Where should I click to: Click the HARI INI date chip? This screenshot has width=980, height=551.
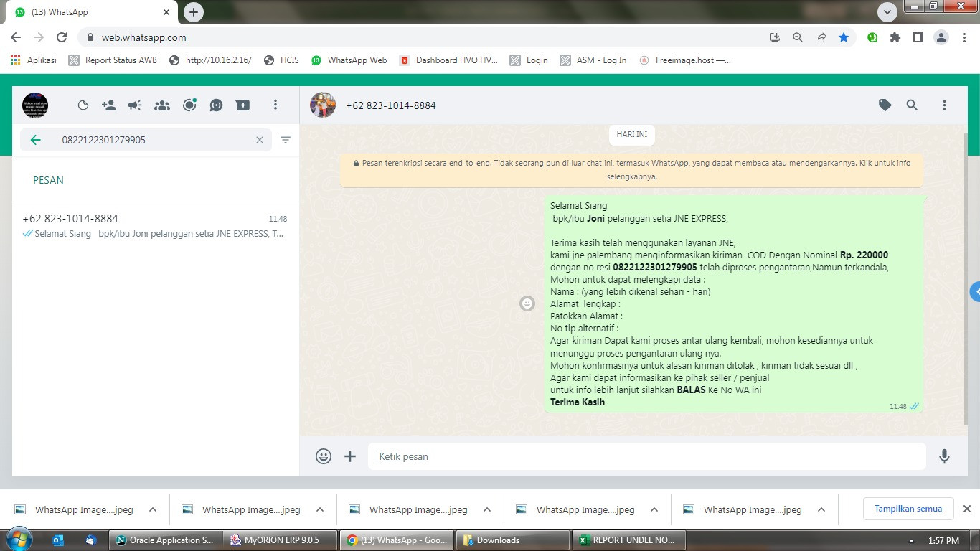(x=632, y=134)
